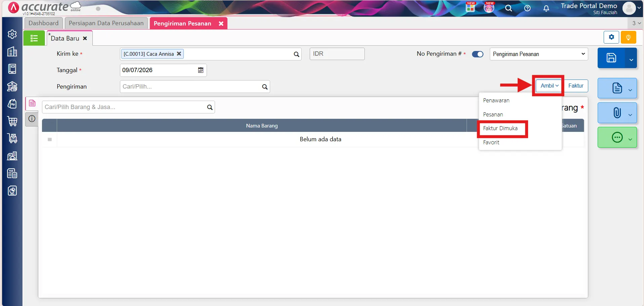This screenshot has height=306, width=644.
Task: Click the green list view icon
Action: pyautogui.click(x=34, y=38)
